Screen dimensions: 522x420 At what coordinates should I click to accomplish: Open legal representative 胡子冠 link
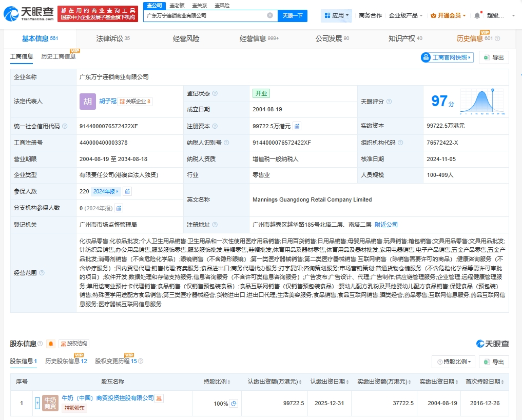click(107, 102)
